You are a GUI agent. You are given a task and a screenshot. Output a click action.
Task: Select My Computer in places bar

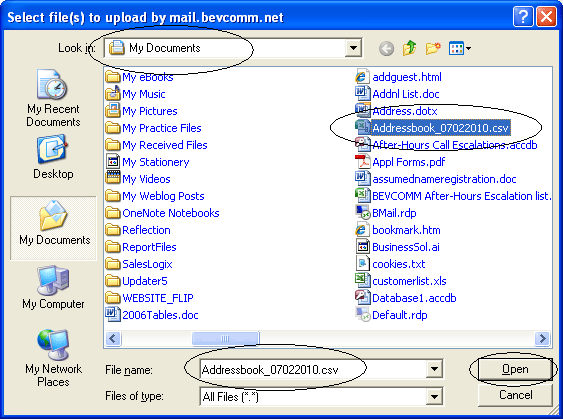click(x=53, y=288)
